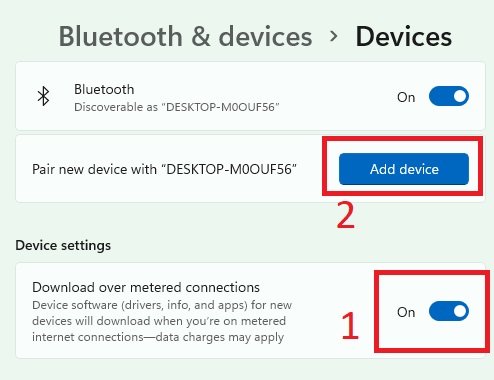This screenshot has width=494, height=380.
Task: Click the Download over metered connections title
Action: click(146, 287)
